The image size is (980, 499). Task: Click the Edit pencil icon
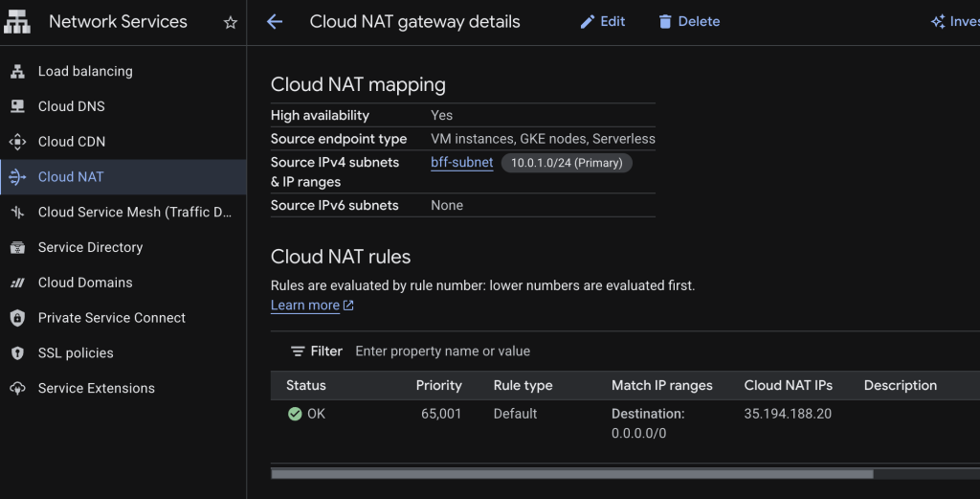pos(587,22)
